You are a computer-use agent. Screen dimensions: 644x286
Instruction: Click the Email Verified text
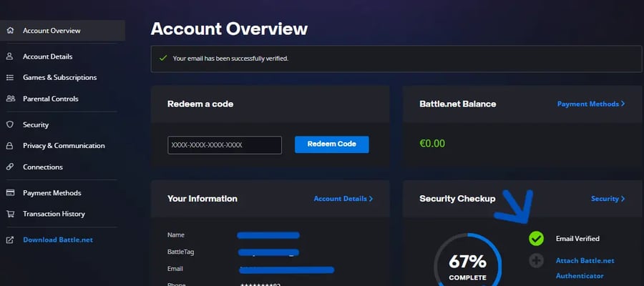click(x=577, y=238)
